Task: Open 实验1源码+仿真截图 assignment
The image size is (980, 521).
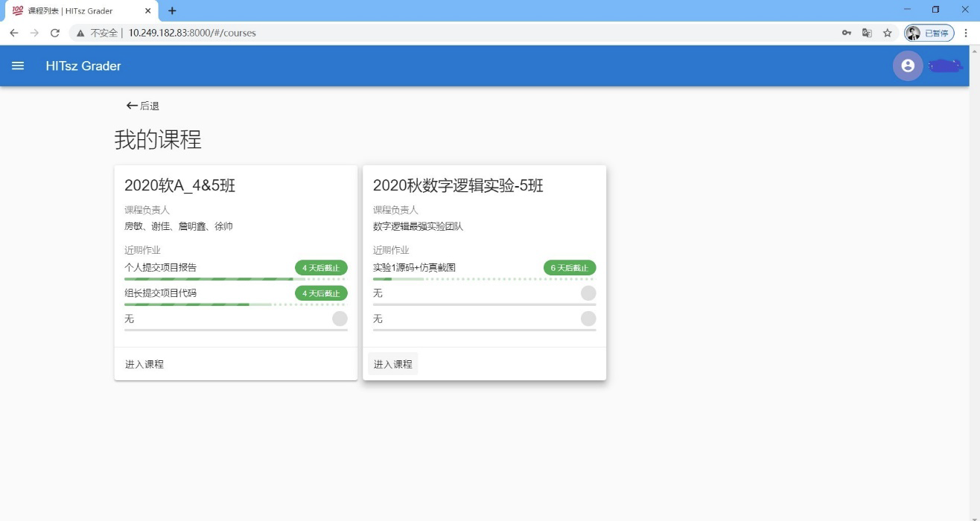Action: tap(414, 267)
